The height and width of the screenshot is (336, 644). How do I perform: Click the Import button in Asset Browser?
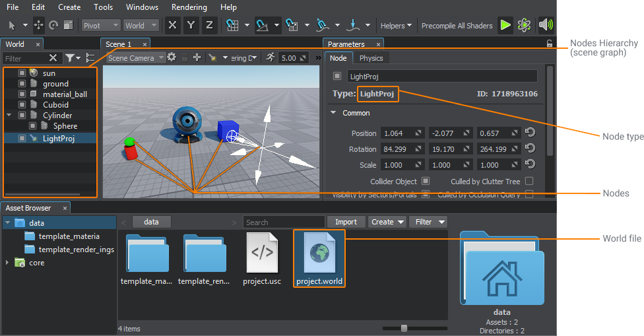[346, 222]
